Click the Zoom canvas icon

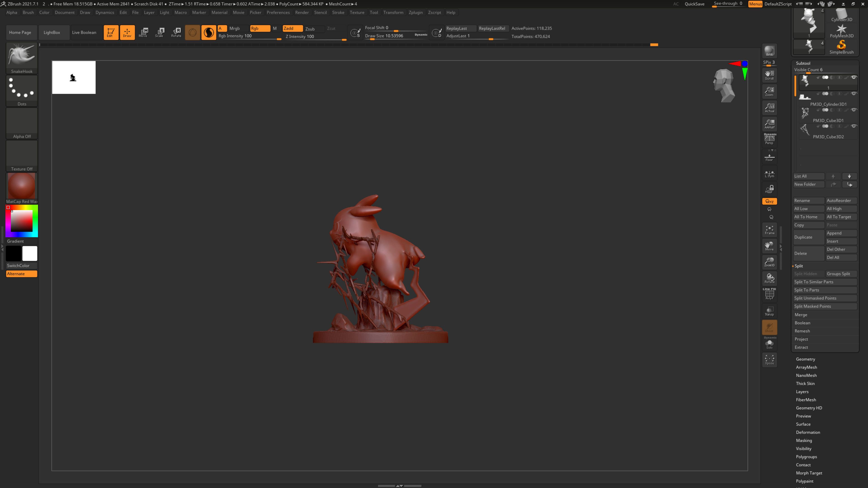[x=769, y=91]
